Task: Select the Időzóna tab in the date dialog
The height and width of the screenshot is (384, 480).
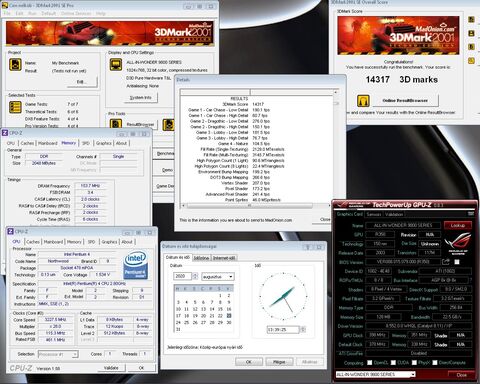Action: click(201, 258)
